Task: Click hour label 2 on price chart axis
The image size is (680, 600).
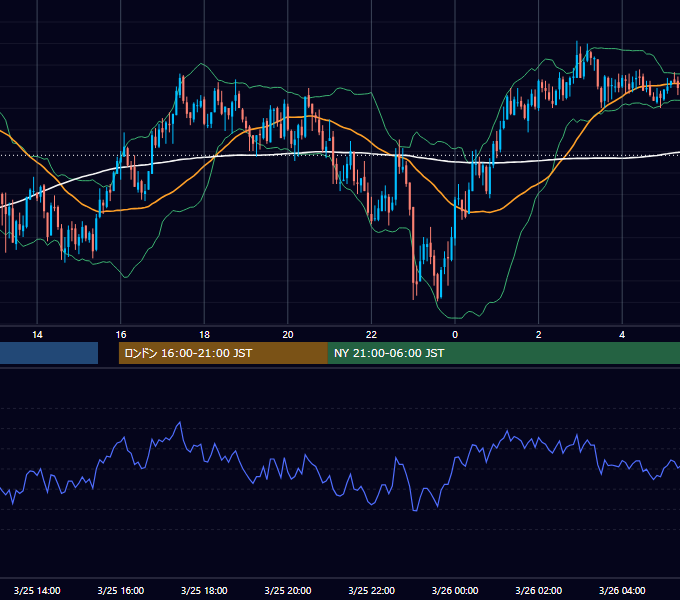Action: pyautogui.click(x=539, y=335)
